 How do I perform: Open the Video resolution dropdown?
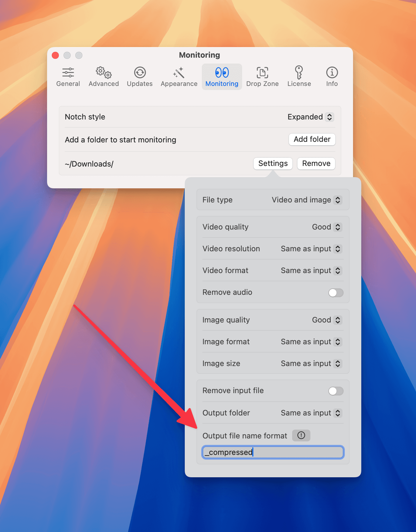[311, 249]
